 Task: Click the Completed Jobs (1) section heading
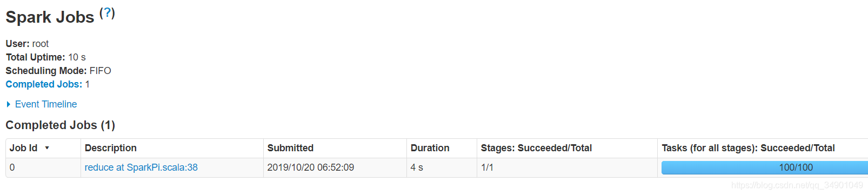pyautogui.click(x=60, y=125)
